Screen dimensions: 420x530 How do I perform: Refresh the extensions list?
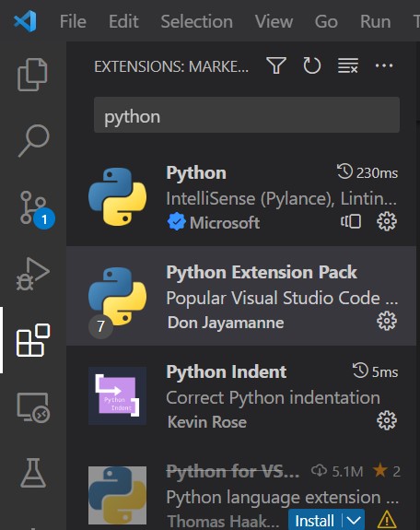311,65
